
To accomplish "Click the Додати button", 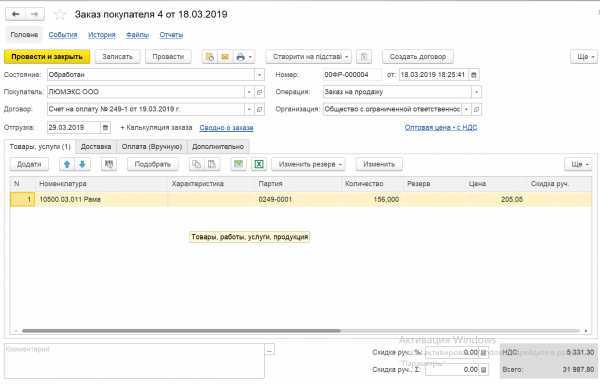I will pos(29,164).
